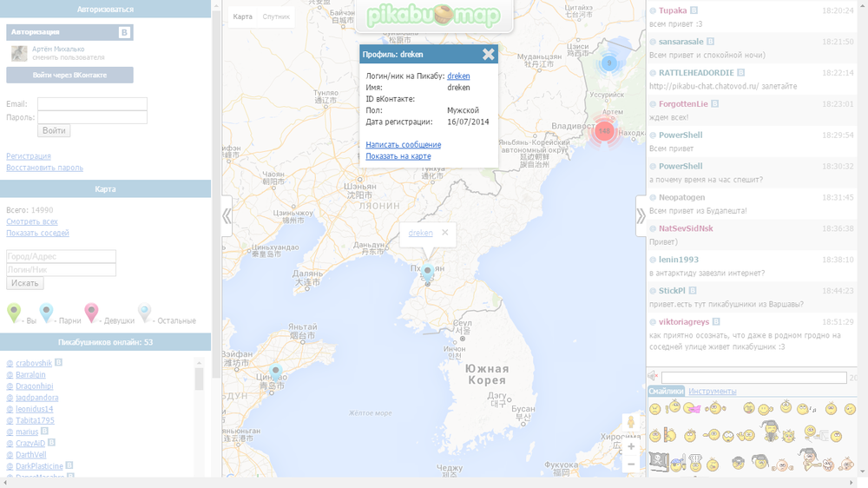Switch map view to Спутник
The width and height of the screenshot is (868, 488).
[x=276, y=16]
